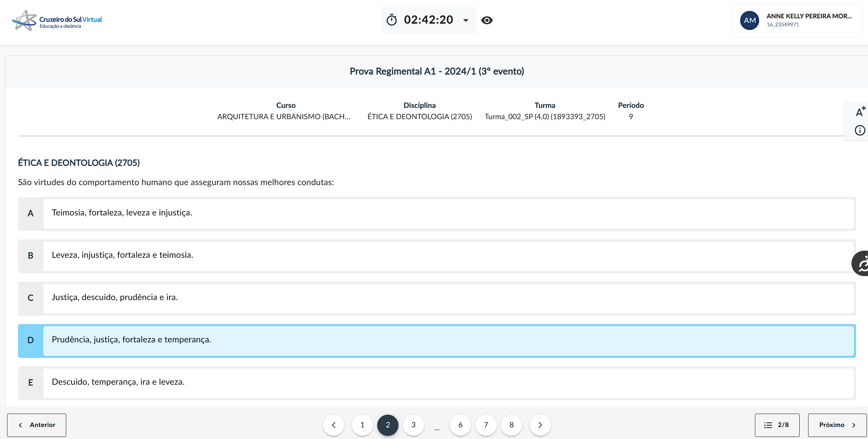
Task: Open the exam info icon
Action: 860,130
